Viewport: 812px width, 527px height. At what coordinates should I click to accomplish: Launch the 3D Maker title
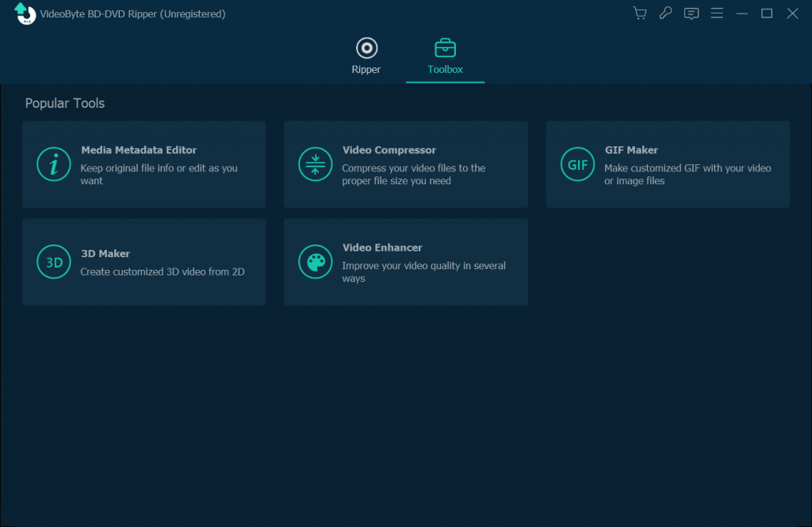(x=105, y=253)
